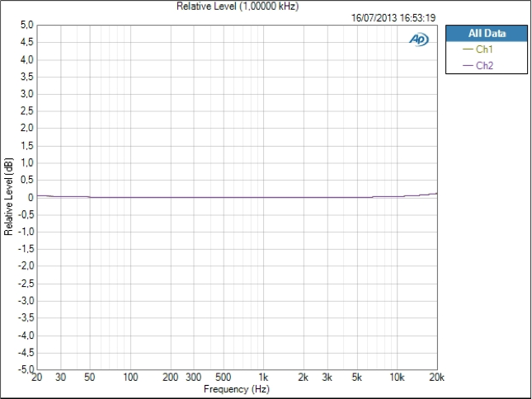Click the trace line at 1k frequency

(x=263, y=197)
